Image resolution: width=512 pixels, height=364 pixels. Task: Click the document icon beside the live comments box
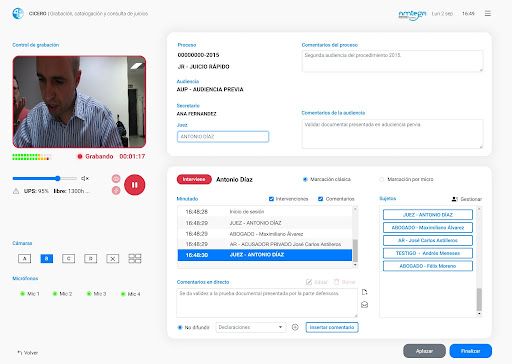(364, 292)
